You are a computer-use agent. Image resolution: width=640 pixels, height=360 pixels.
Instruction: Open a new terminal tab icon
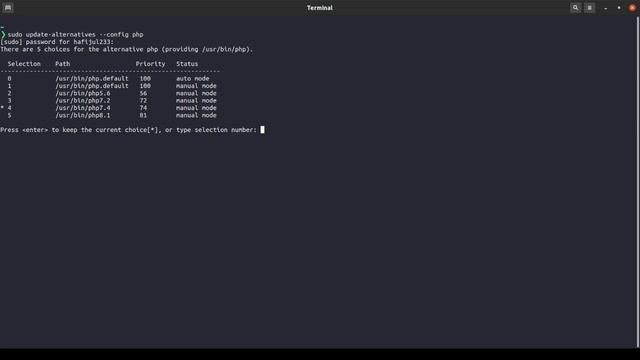coord(8,8)
